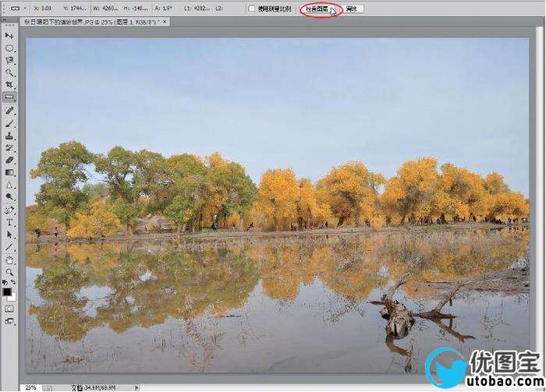Click the A angle readout 1.9°

coord(163,9)
